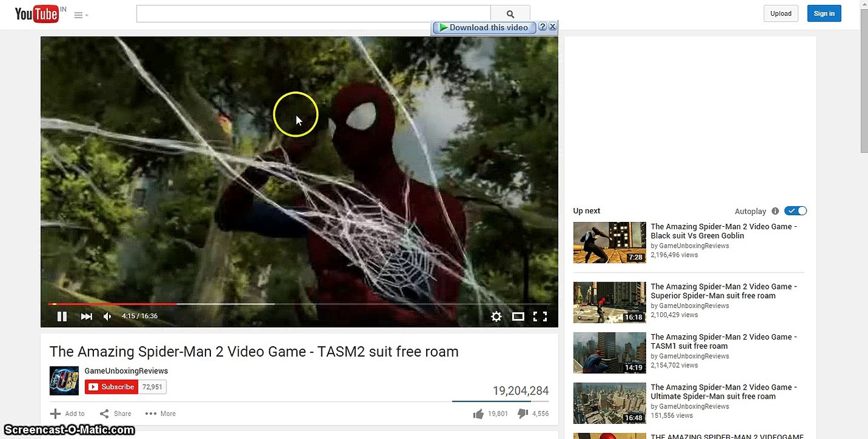The height and width of the screenshot is (439, 868).
Task: Click the subscriber count 72,951
Action: pos(152,387)
